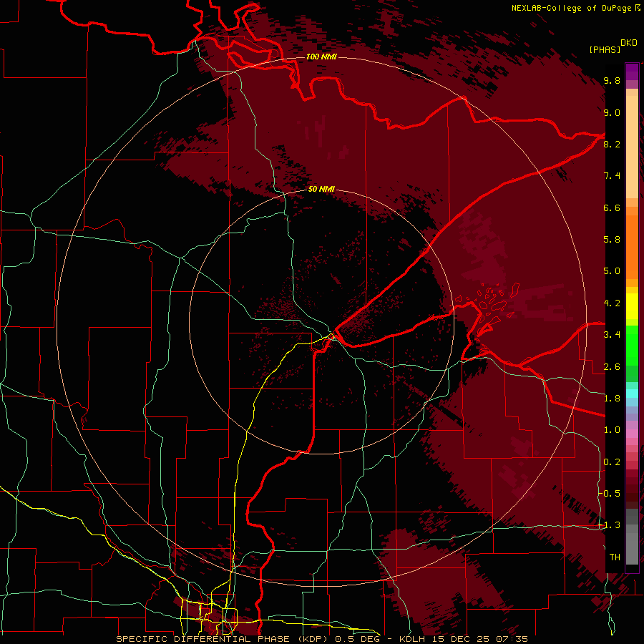This screenshot has width=644, height=644.
Task: Click the purple top segment of the color bar
Action: click(x=632, y=72)
